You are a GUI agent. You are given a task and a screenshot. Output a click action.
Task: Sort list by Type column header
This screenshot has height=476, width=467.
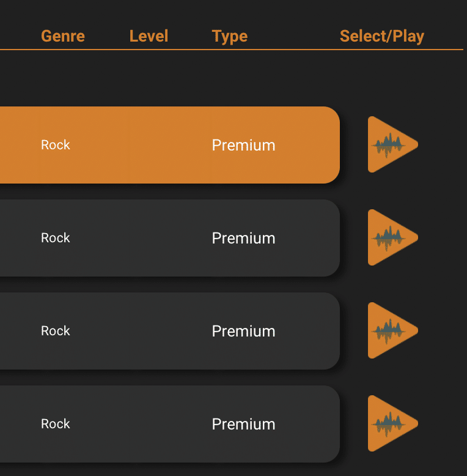pos(230,37)
